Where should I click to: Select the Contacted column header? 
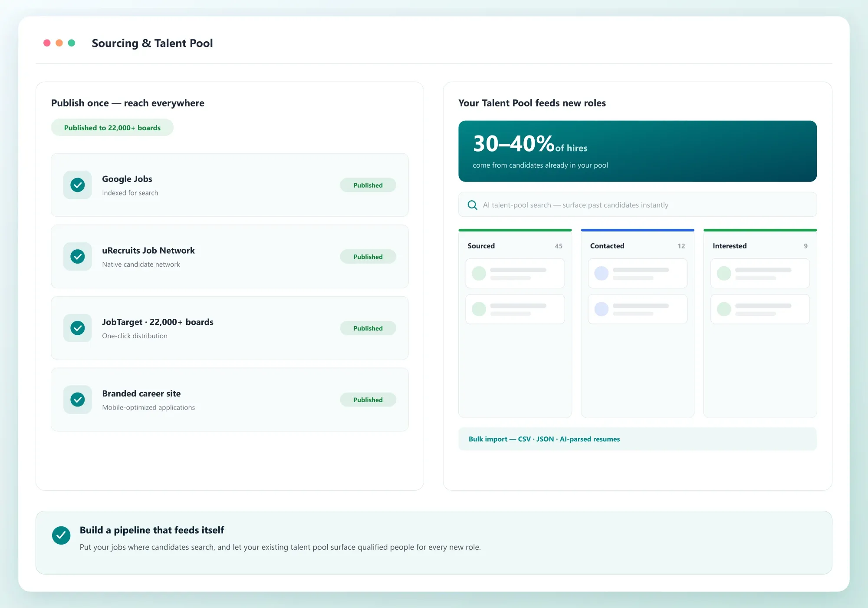607,246
